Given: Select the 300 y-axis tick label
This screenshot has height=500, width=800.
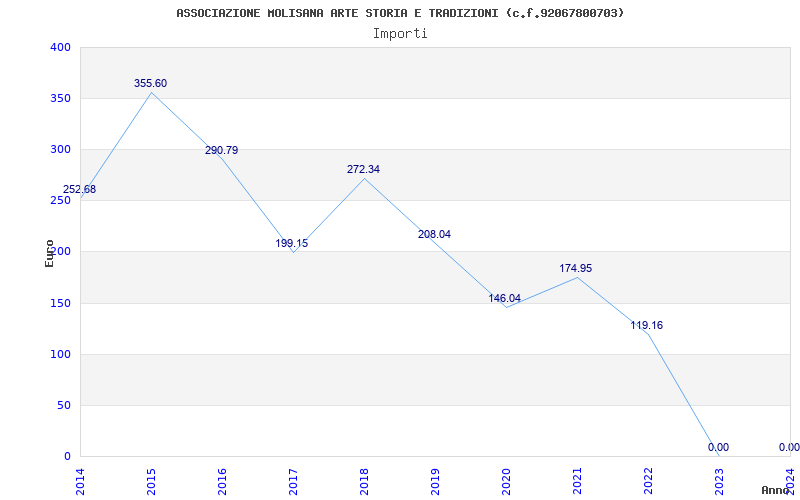Looking at the screenshot, I should tap(60, 149).
